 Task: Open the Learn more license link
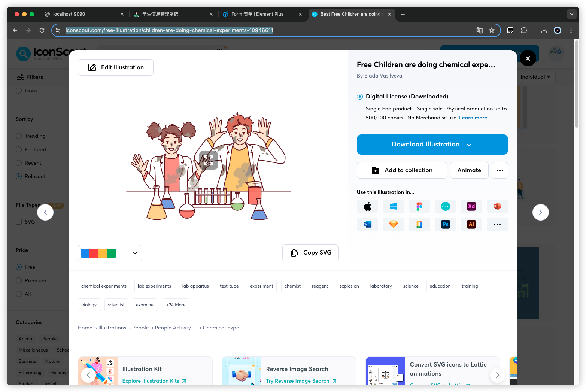(x=473, y=118)
